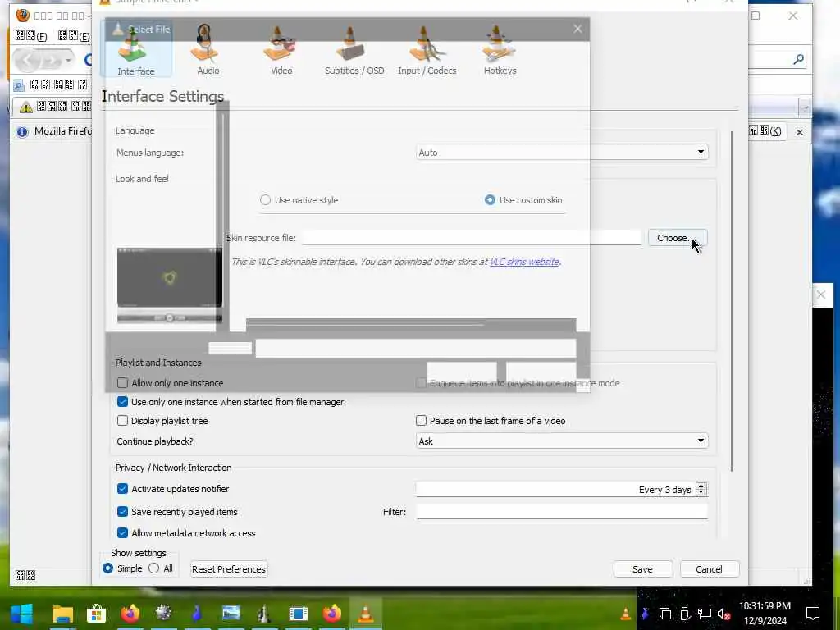The image size is (840, 630).
Task: Select the Use custom skin radio button
Action: (490, 200)
